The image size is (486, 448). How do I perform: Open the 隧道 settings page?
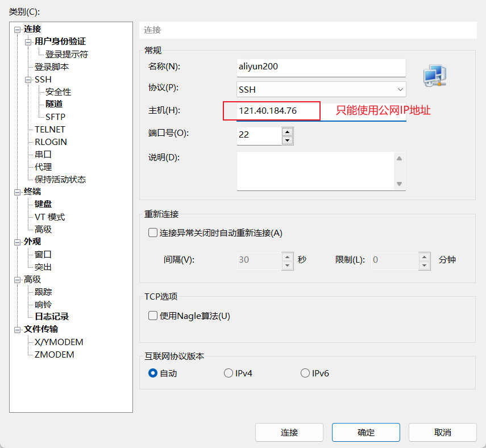[x=54, y=104]
